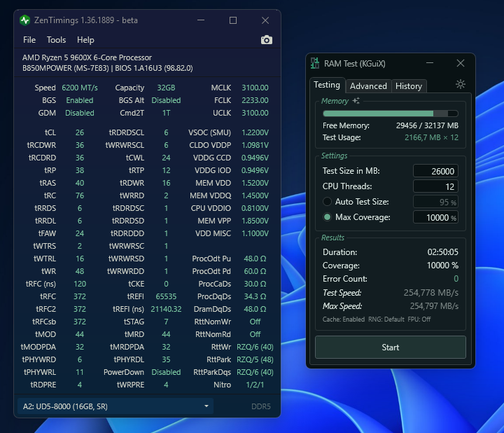Close the RAM Test window
Screen dimensions: 504x433
tap(460, 64)
